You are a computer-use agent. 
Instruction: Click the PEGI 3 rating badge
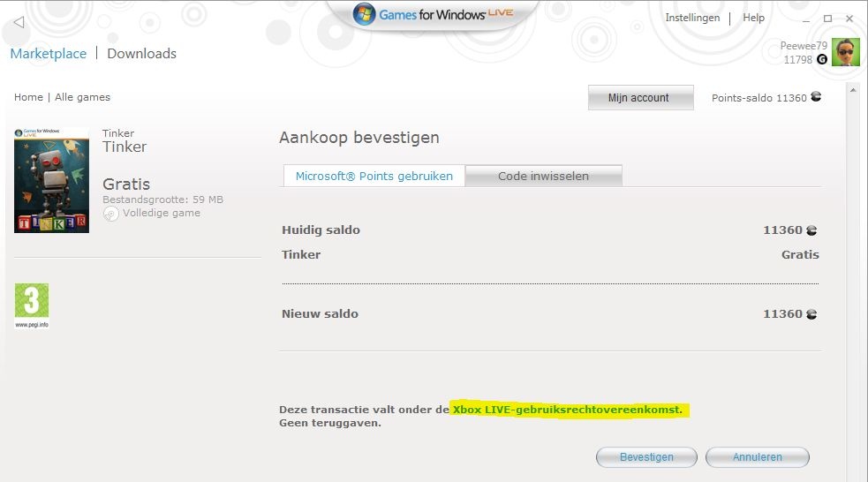(x=32, y=305)
